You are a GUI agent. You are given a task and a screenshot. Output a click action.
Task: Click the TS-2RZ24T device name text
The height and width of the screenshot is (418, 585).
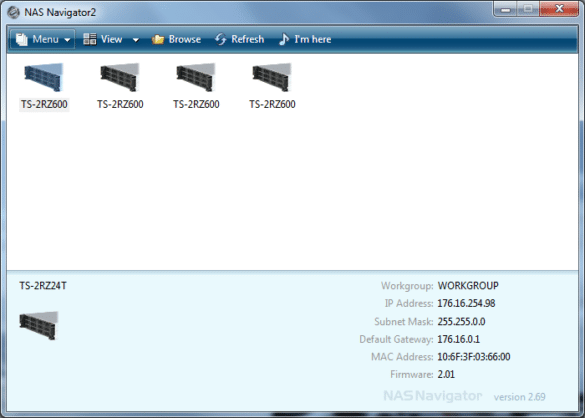point(43,286)
